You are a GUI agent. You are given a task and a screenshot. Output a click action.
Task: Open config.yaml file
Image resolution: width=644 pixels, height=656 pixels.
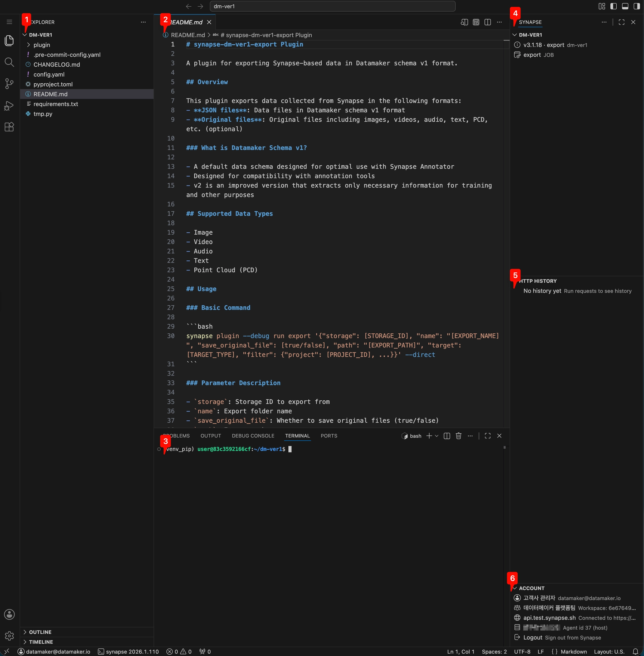click(x=87, y=75)
